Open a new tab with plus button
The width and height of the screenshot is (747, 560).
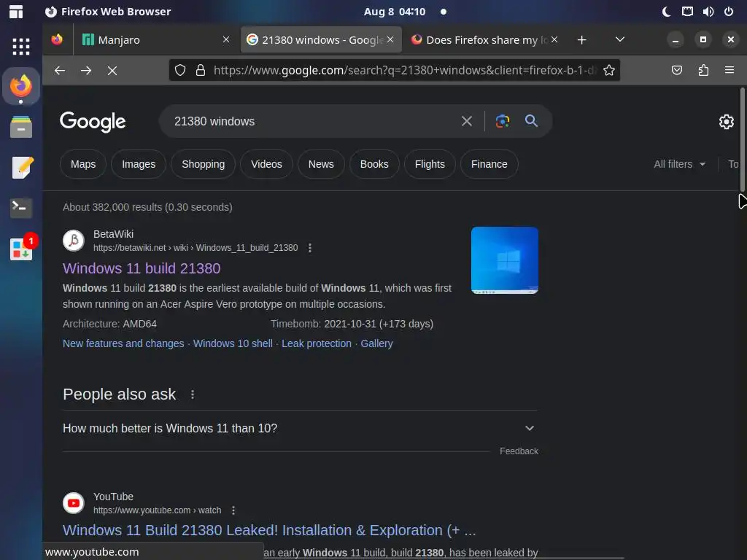point(581,40)
